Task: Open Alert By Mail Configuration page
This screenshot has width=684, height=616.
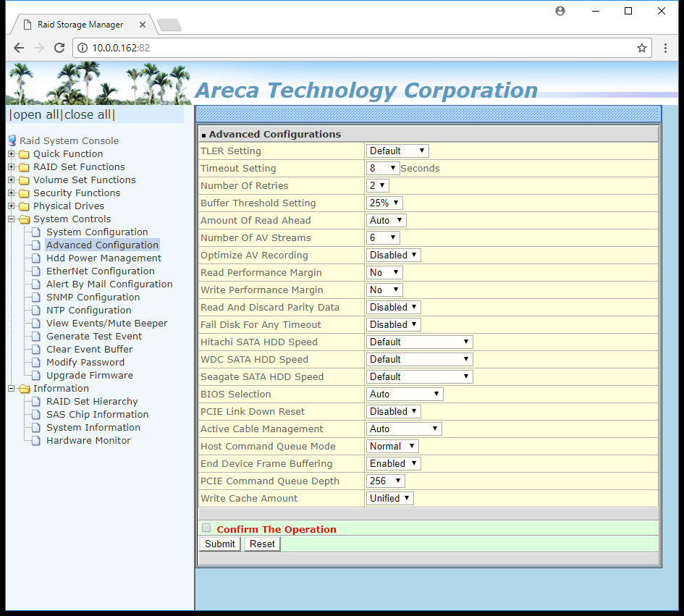Action: point(109,284)
